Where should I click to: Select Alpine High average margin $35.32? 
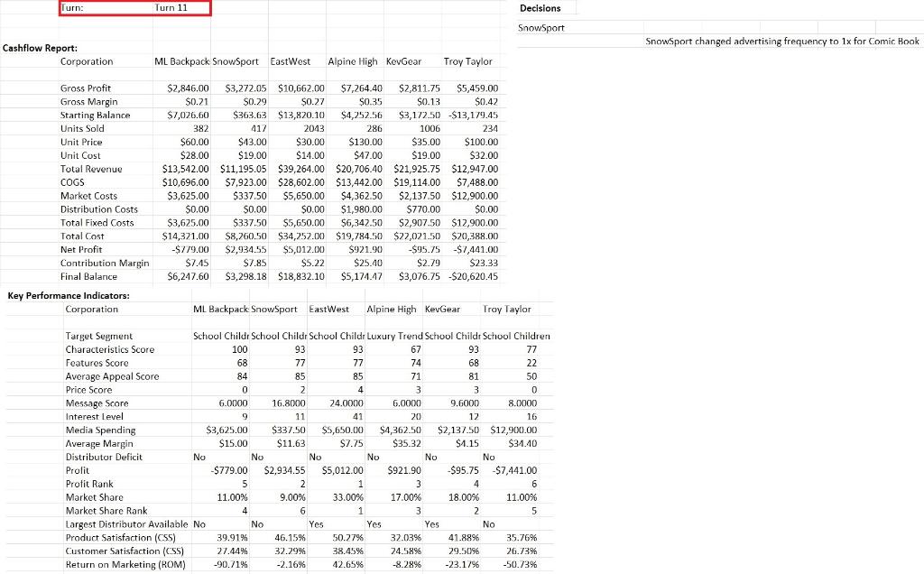tap(407, 444)
